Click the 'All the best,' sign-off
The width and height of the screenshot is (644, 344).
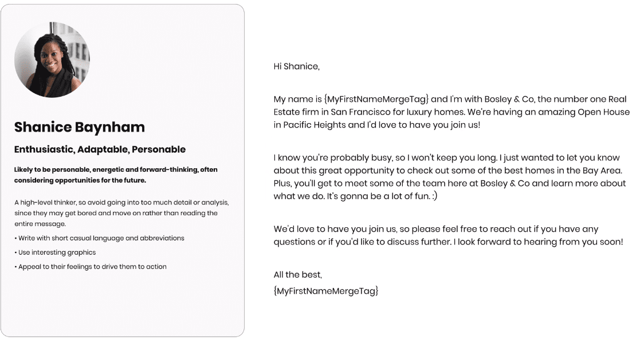(x=297, y=275)
